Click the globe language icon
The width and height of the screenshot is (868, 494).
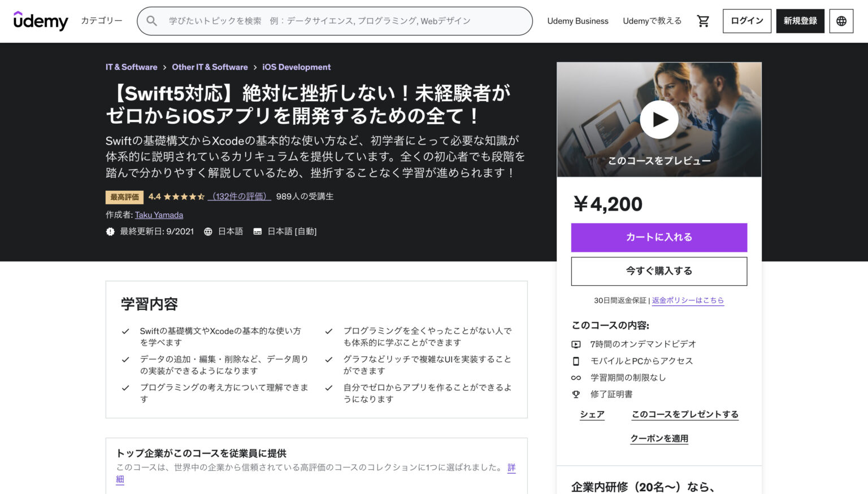coord(841,20)
